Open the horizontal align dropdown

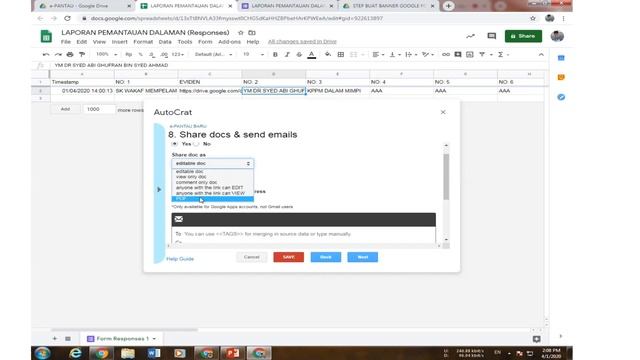coord(378,54)
